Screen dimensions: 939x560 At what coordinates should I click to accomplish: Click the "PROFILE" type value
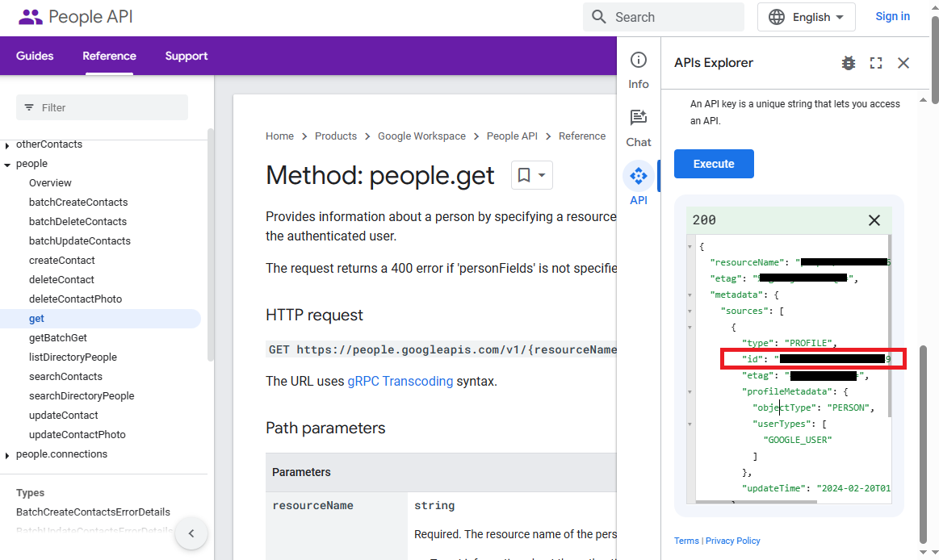(x=808, y=343)
